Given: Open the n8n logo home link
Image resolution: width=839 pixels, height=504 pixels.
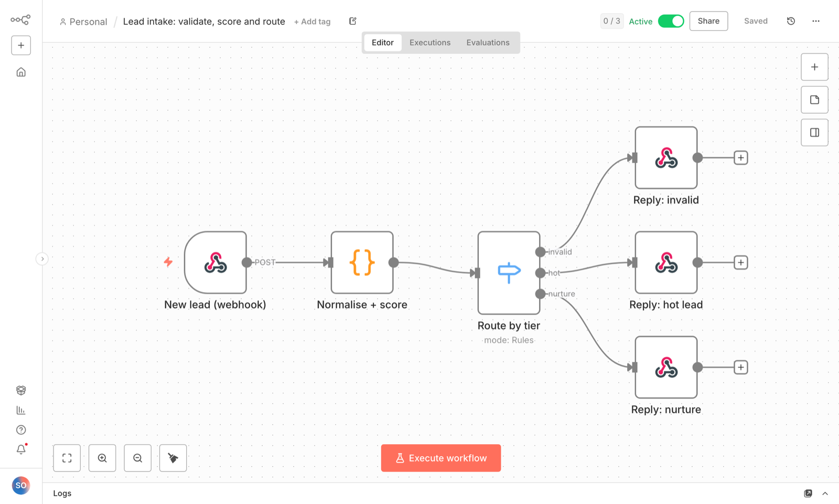Looking at the screenshot, I should pyautogui.click(x=20, y=20).
